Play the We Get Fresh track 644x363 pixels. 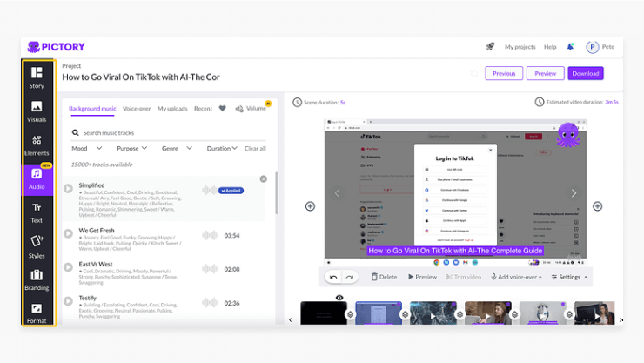click(68, 233)
